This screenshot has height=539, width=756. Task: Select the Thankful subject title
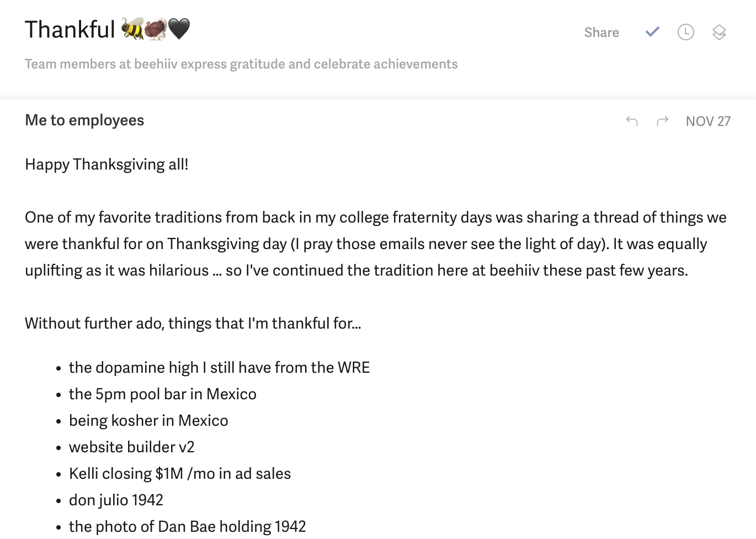pyautogui.click(x=70, y=29)
